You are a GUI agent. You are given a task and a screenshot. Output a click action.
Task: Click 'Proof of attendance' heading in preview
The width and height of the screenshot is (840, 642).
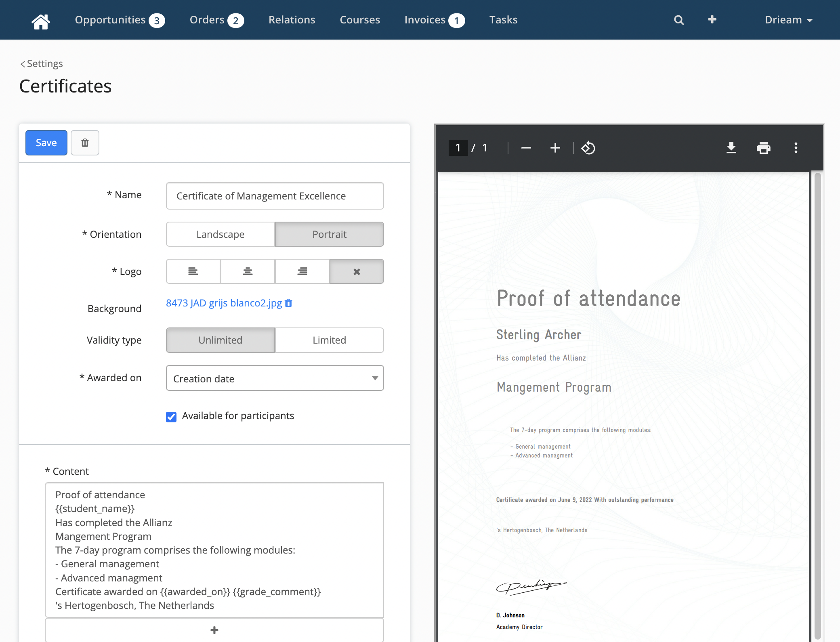point(588,298)
